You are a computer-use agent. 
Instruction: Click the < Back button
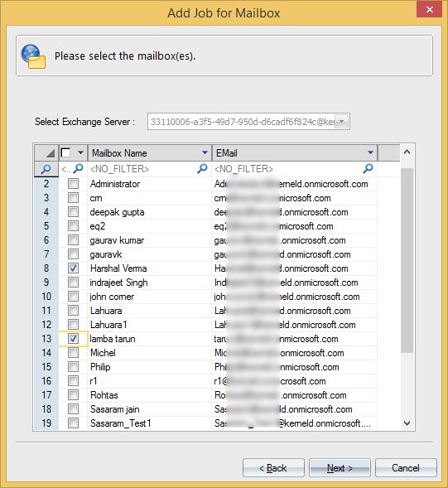[273, 468]
